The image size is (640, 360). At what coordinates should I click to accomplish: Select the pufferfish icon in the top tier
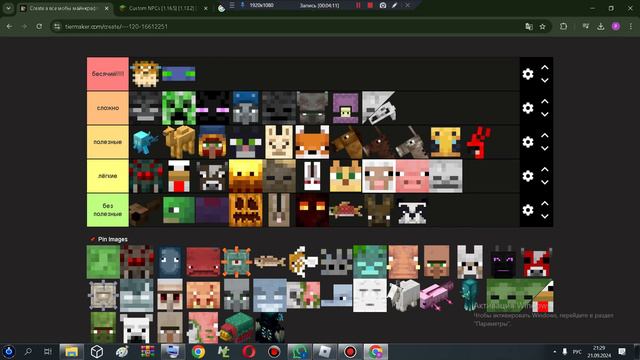pos(145,74)
